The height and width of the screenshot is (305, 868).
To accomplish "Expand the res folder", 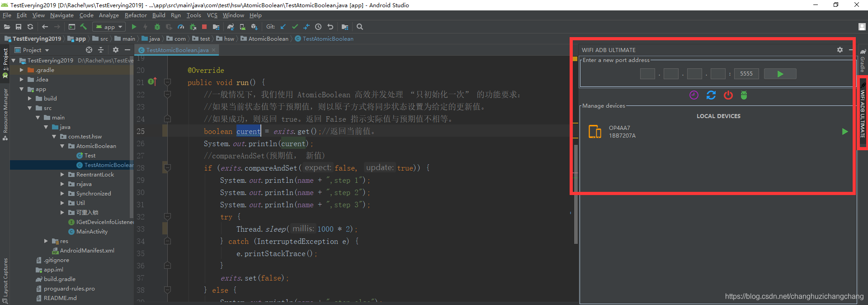I will point(46,241).
